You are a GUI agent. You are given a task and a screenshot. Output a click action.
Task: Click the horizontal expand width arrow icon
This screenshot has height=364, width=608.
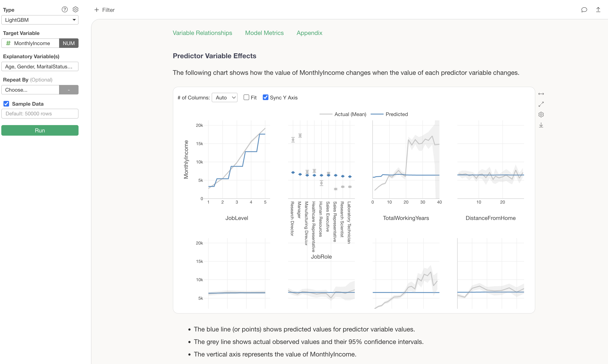(541, 94)
